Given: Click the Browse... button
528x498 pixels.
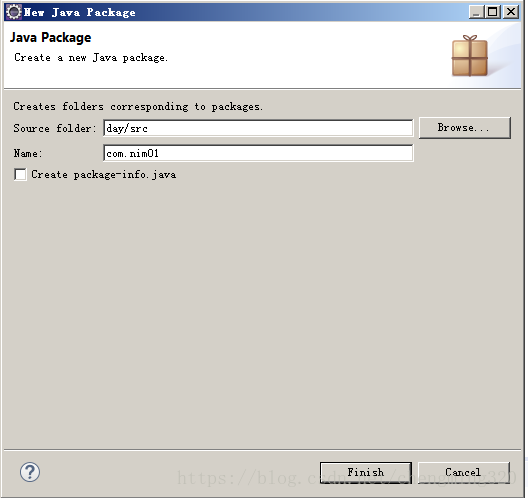Looking at the screenshot, I should tap(465, 128).
